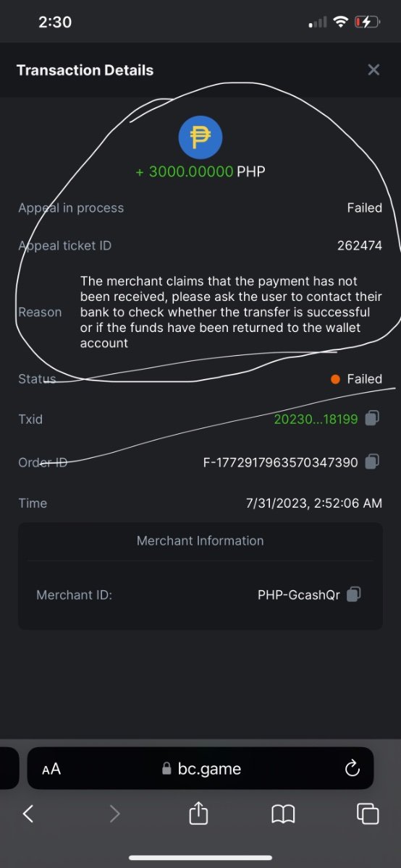Tap the +3000.00000 PHP amount
The image size is (401, 868).
(200, 171)
